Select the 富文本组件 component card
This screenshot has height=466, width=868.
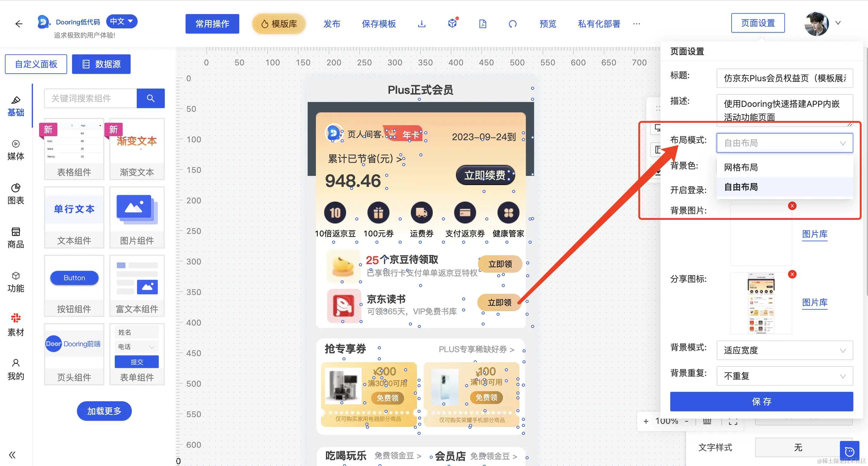[137, 286]
